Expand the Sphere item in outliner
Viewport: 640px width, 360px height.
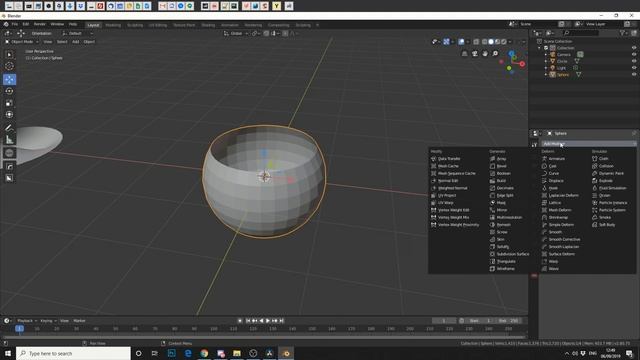point(546,75)
